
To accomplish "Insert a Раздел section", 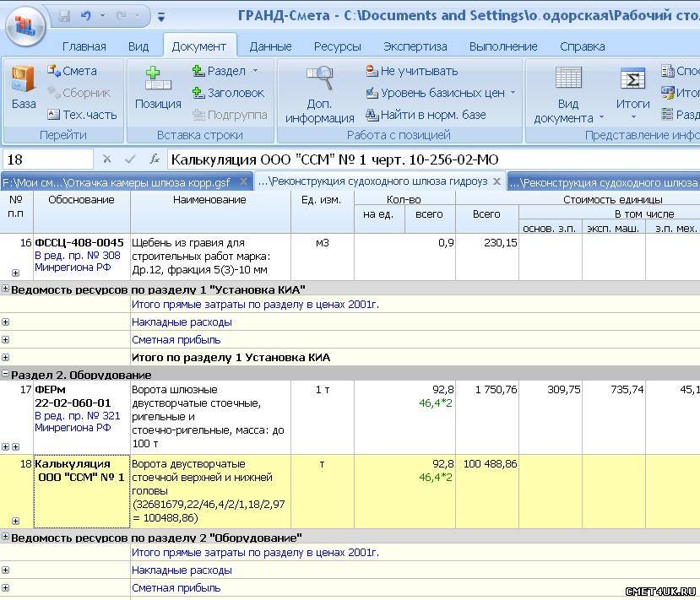I will 220,71.
